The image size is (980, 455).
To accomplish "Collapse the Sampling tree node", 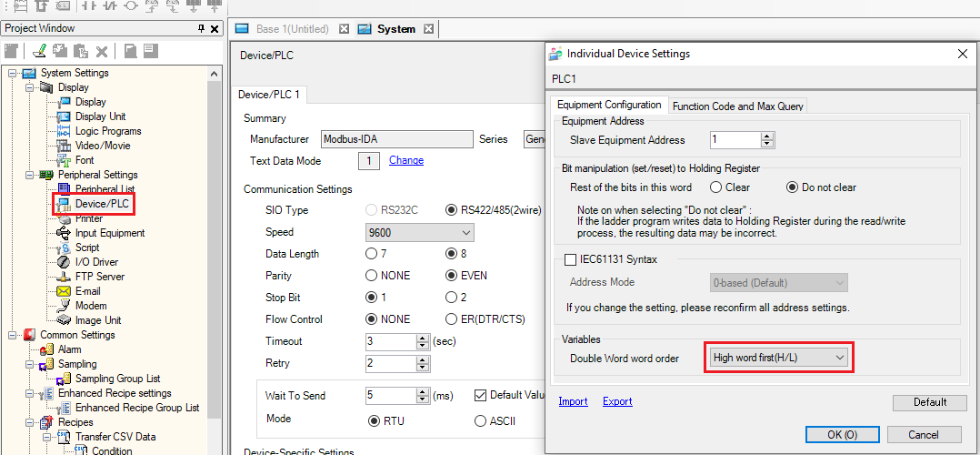I will click(x=29, y=364).
